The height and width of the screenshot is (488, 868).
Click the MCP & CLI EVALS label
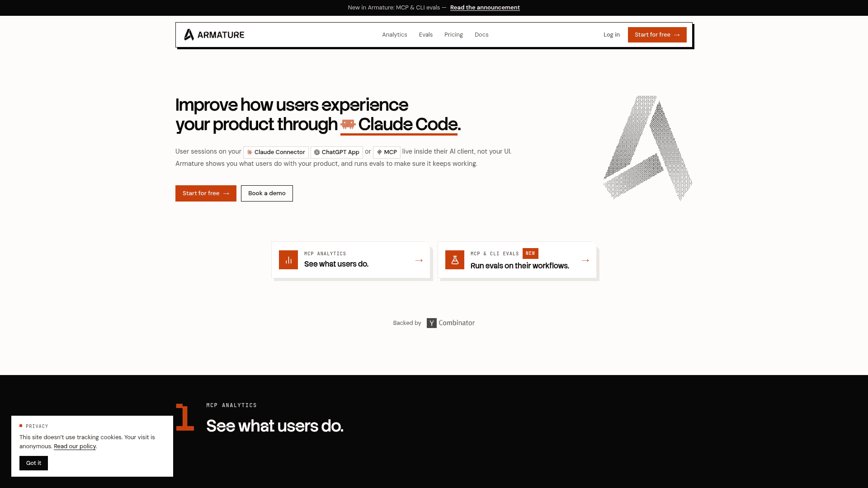[x=495, y=254]
